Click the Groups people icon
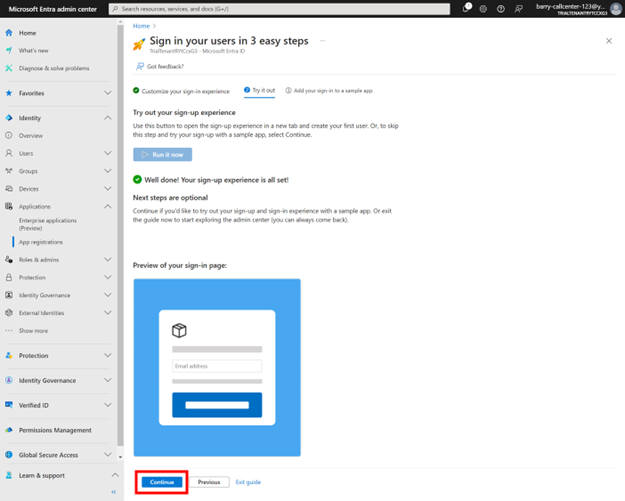The image size is (625, 501). coord(9,171)
